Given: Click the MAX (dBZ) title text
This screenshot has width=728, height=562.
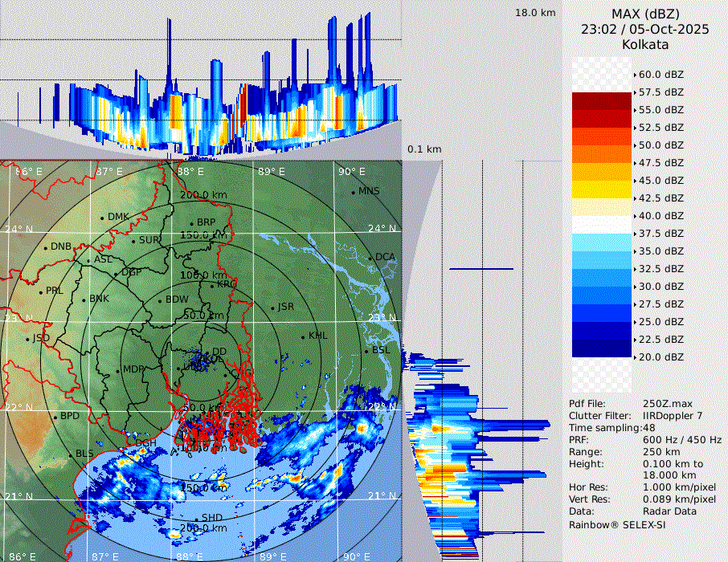Looking at the screenshot, I should pyautogui.click(x=645, y=14).
